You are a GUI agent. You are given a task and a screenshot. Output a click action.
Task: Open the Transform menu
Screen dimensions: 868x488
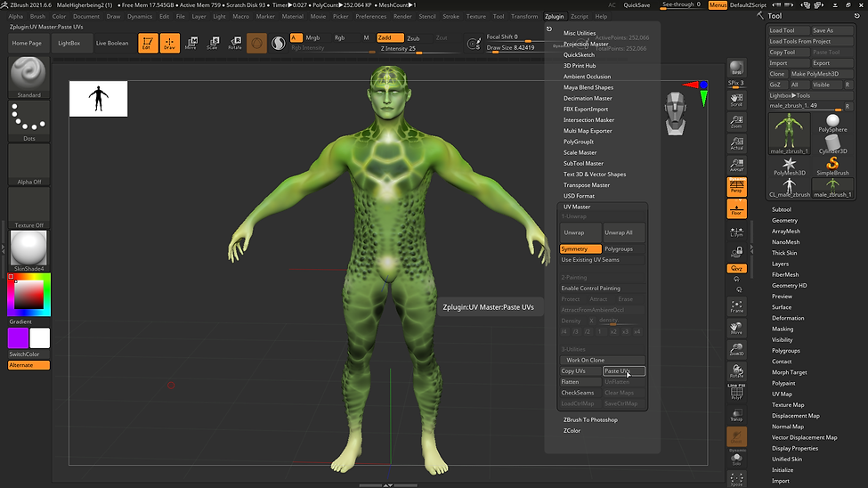[x=524, y=16]
